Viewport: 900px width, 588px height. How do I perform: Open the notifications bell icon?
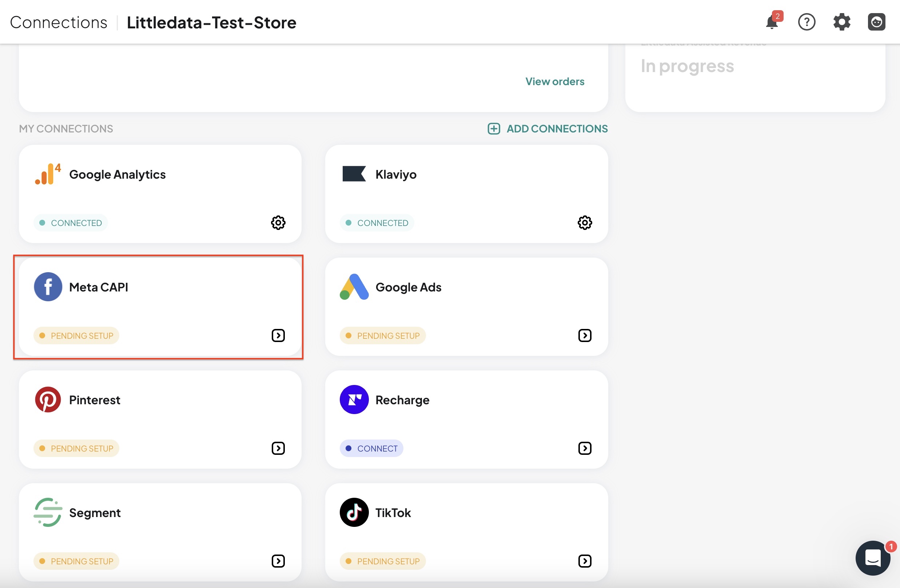click(x=773, y=22)
